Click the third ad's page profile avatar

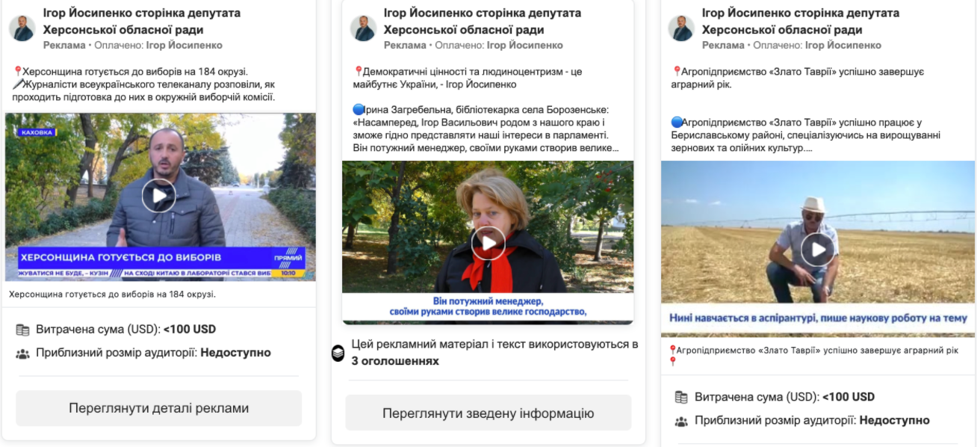click(682, 28)
